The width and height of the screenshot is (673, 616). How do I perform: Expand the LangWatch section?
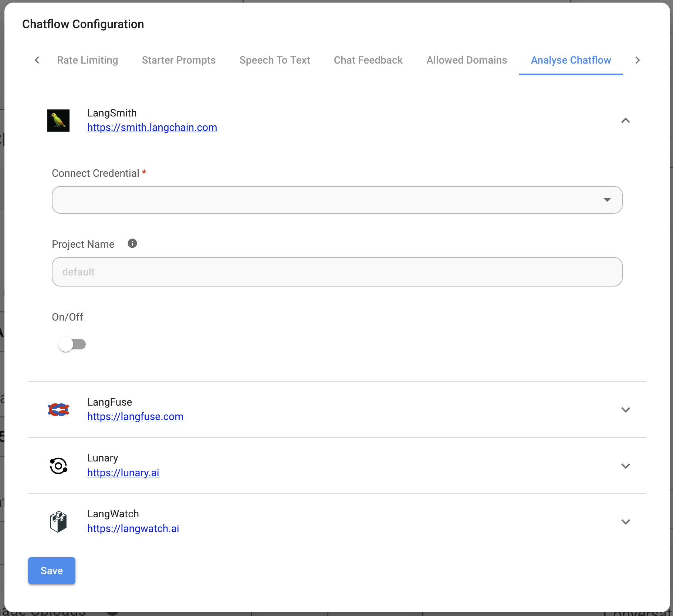pyautogui.click(x=626, y=521)
